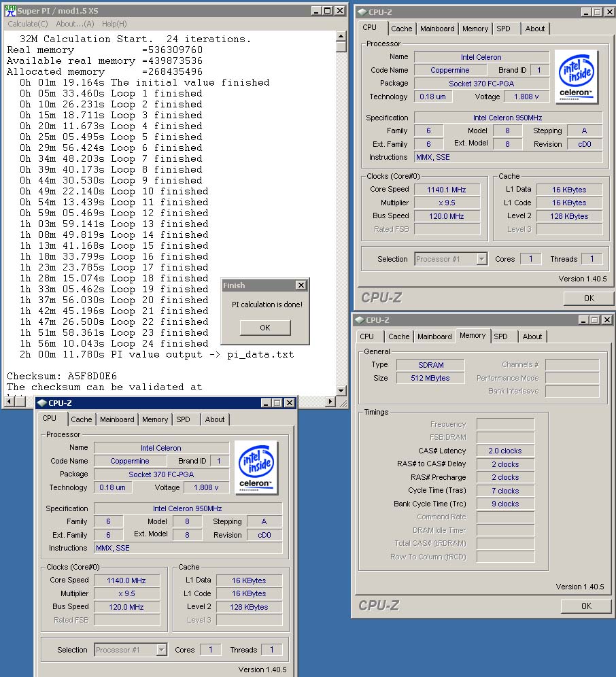Click the Intel Inside Celeron logo in bottom-left CPU-Z
This screenshot has width=616, height=677.
coord(256,468)
